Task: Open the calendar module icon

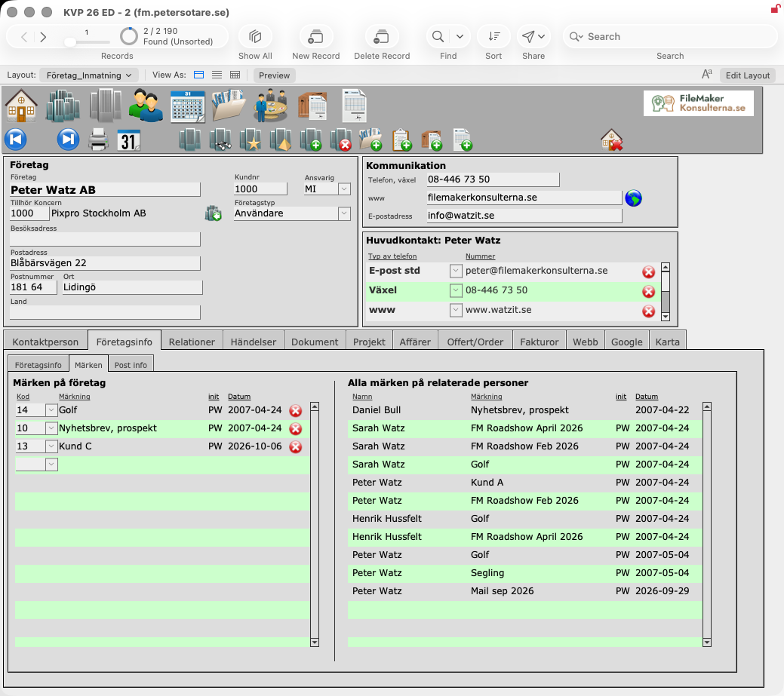Action: 187,106
